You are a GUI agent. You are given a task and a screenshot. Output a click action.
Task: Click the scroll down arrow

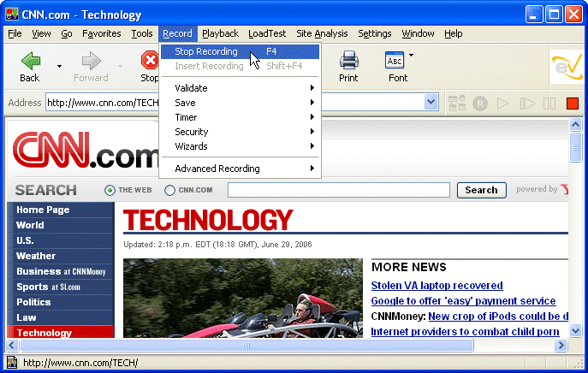(x=576, y=330)
